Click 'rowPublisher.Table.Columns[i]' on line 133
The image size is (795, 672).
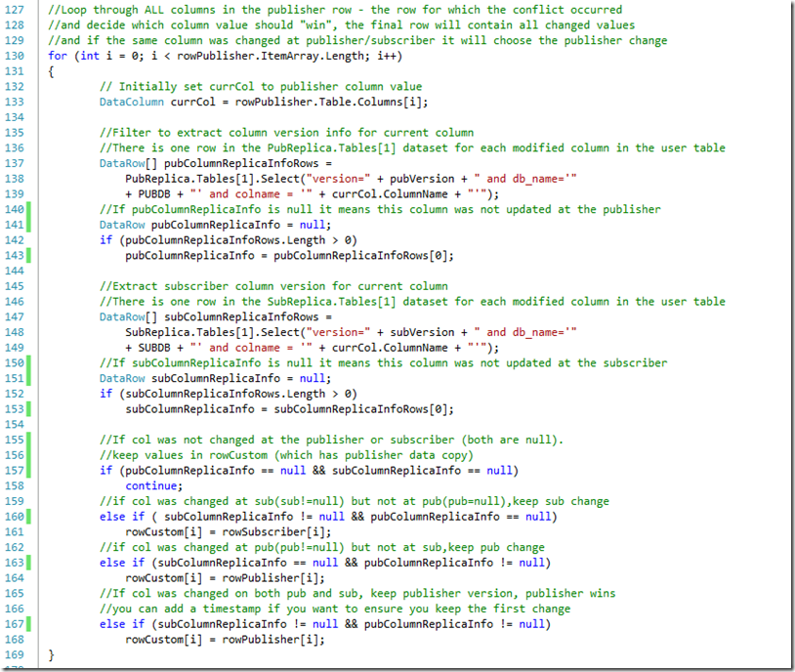click(328, 102)
